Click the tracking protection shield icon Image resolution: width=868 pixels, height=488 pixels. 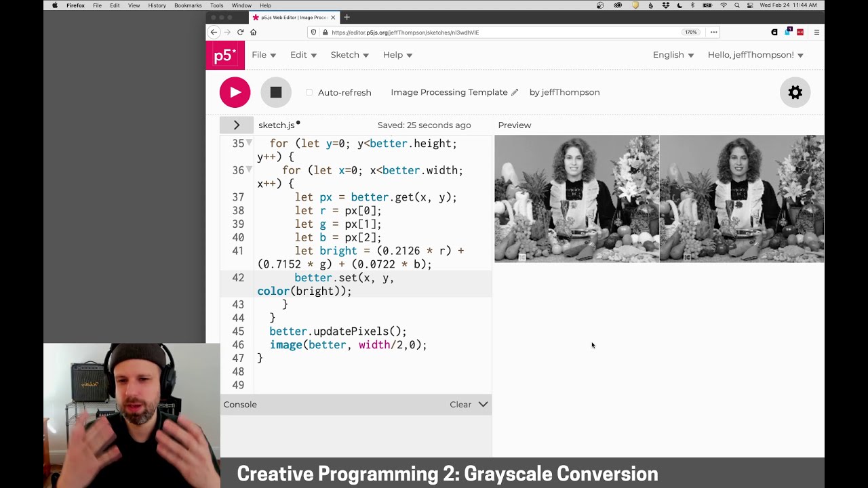(x=313, y=32)
